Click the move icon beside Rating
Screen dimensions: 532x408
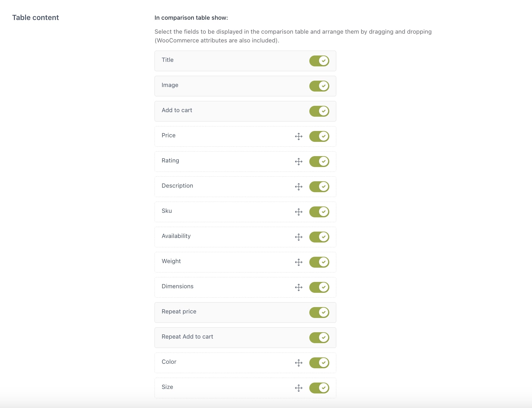pyautogui.click(x=298, y=162)
